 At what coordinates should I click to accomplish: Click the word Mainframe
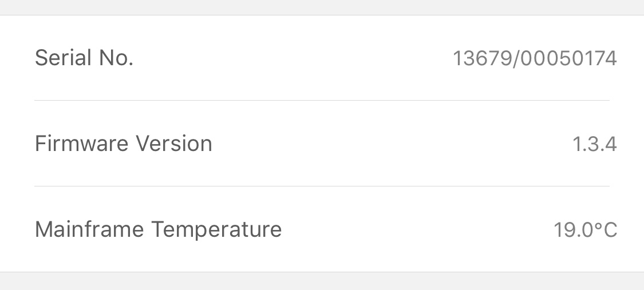click(x=89, y=229)
